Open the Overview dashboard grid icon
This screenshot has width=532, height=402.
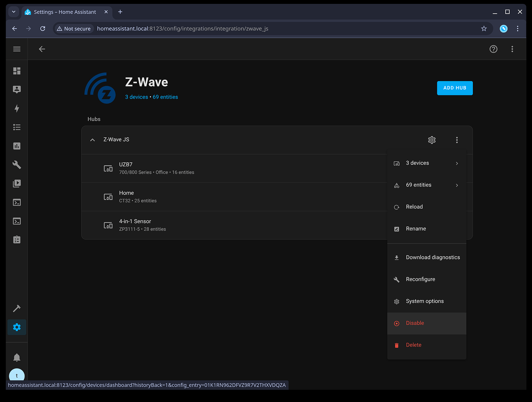[16, 71]
